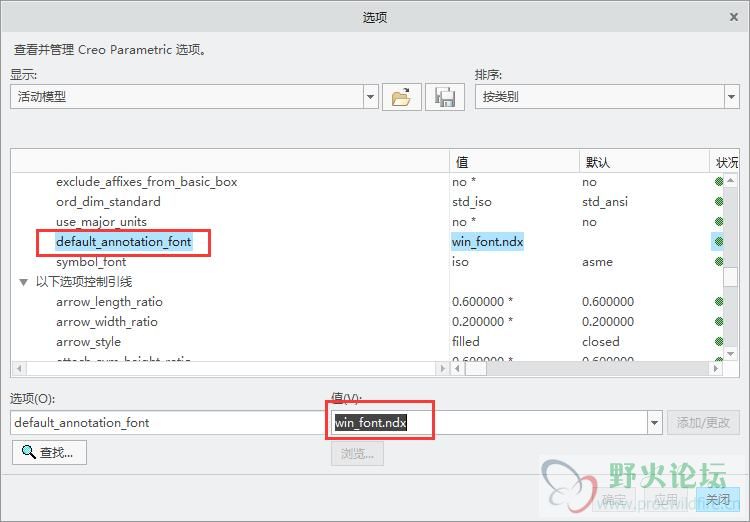
Task: Click the 关闭 button
Action: pos(717,500)
